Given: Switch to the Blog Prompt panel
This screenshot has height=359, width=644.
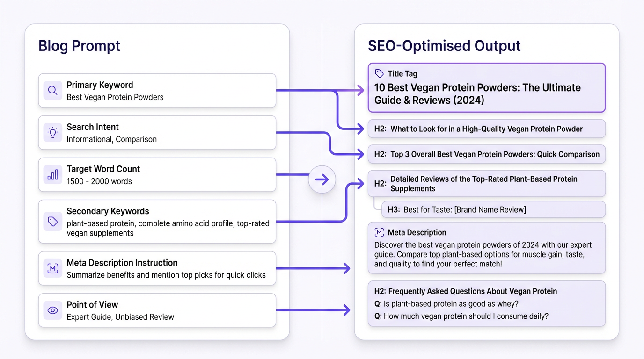Looking at the screenshot, I should coord(79,46).
